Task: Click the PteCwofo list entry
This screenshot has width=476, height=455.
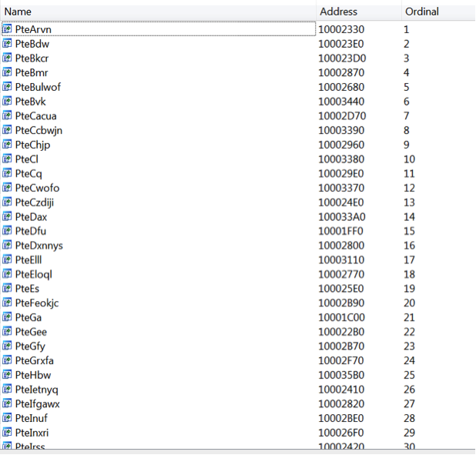Action: click(x=37, y=188)
